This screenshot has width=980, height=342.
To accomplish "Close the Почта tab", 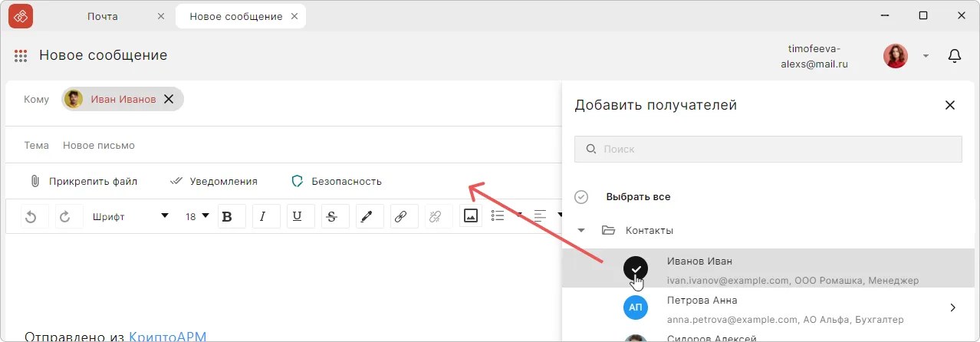I will 160,16.
